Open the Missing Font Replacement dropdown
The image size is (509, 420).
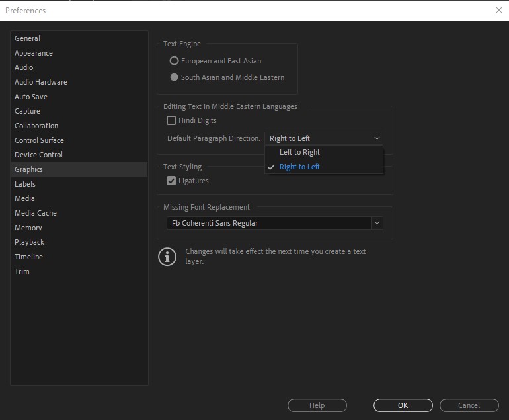[377, 223]
